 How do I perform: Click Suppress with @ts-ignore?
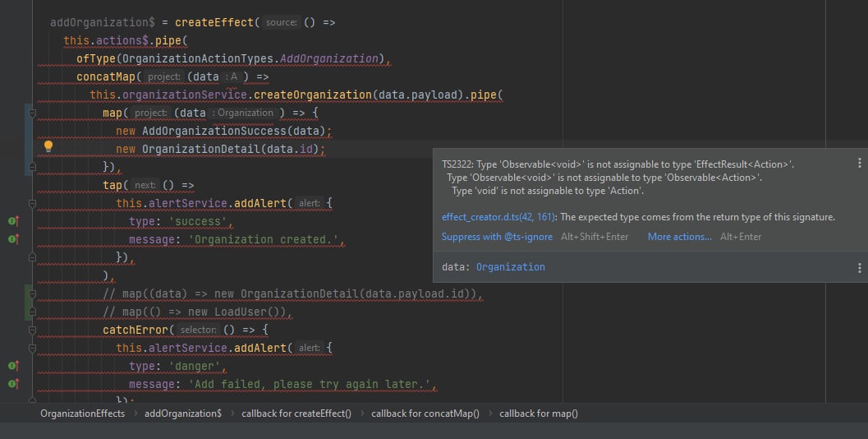497,237
